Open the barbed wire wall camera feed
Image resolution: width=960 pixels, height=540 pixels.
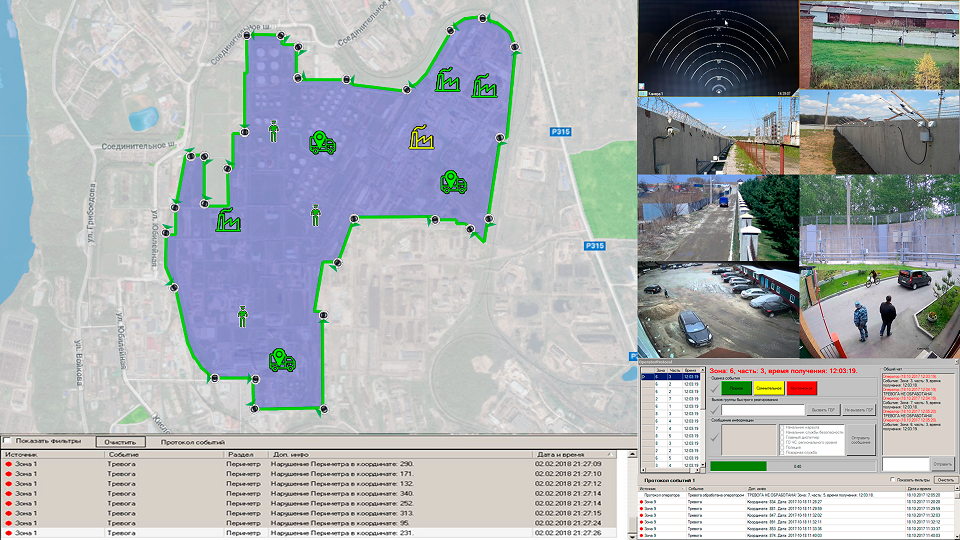[x=718, y=136]
